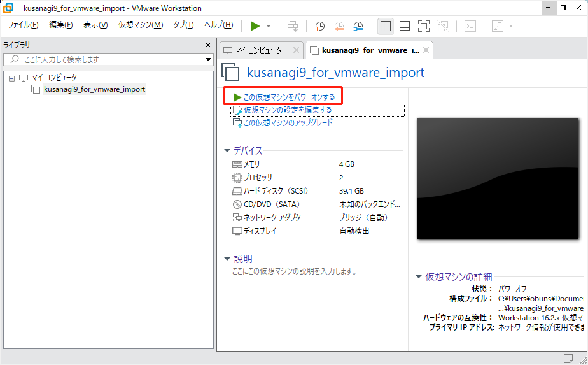
Task: Click the hardware compatibility value Workstation 16.2.x
Action: (540, 318)
